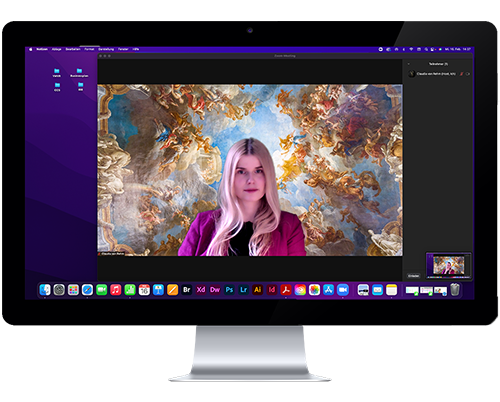Image resolution: width=500 pixels, height=402 pixels.
Task: Open the Fenster menu
Action: pyautogui.click(x=123, y=49)
